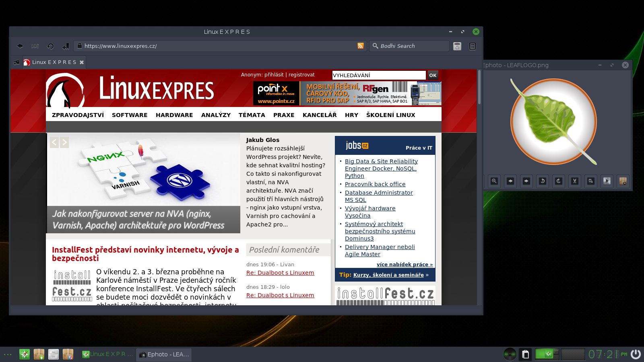Reload the Linux EXPRES page
This screenshot has height=362, width=644.
(x=50, y=46)
